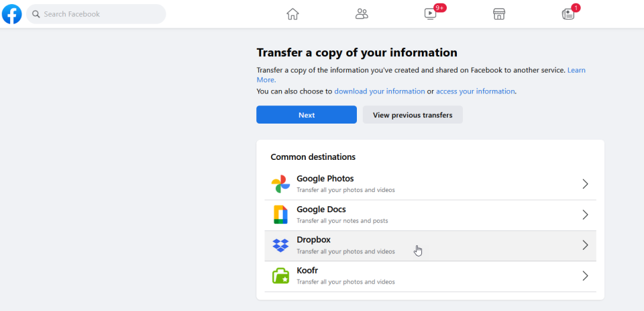Click the Koofr green folder icon
Screen dimensions: 644x311
pos(280,275)
